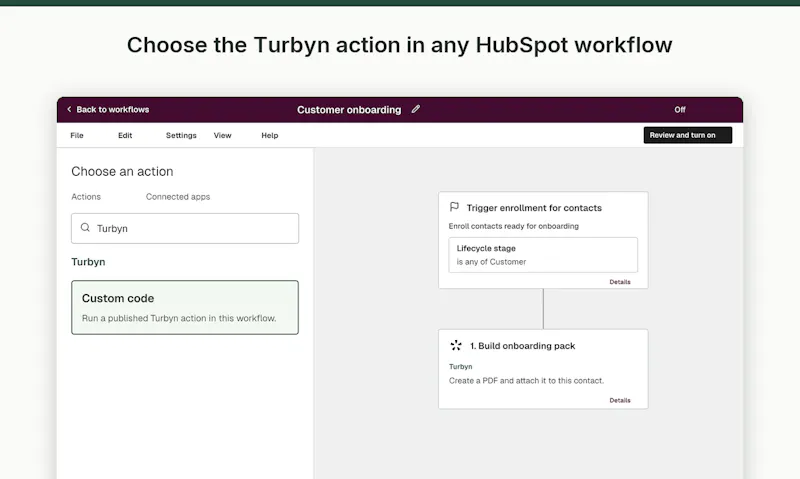Click the Turbyn label on step card
Image resolution: width=800 pixels, height=479 pixels.
point(461,366)
